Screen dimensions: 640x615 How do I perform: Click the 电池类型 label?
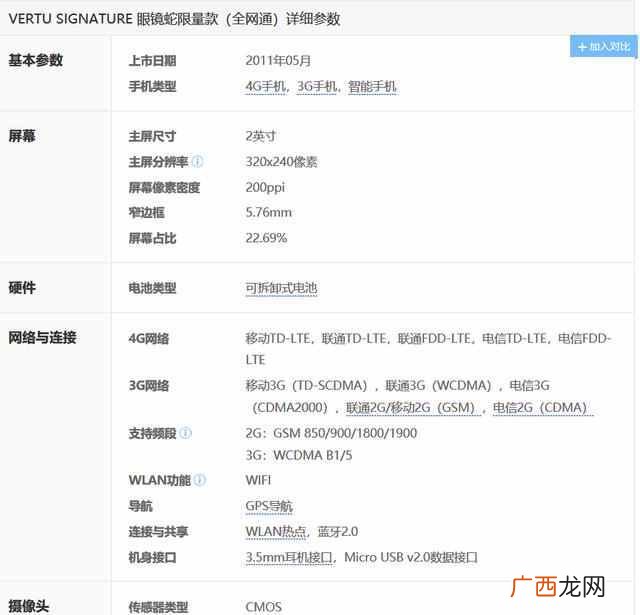coord(152,288)
